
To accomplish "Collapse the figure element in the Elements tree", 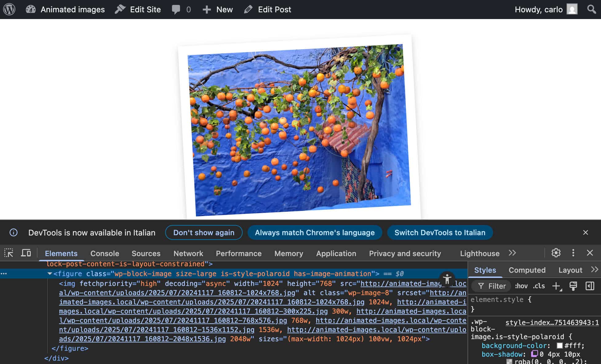I will [50, 274].
